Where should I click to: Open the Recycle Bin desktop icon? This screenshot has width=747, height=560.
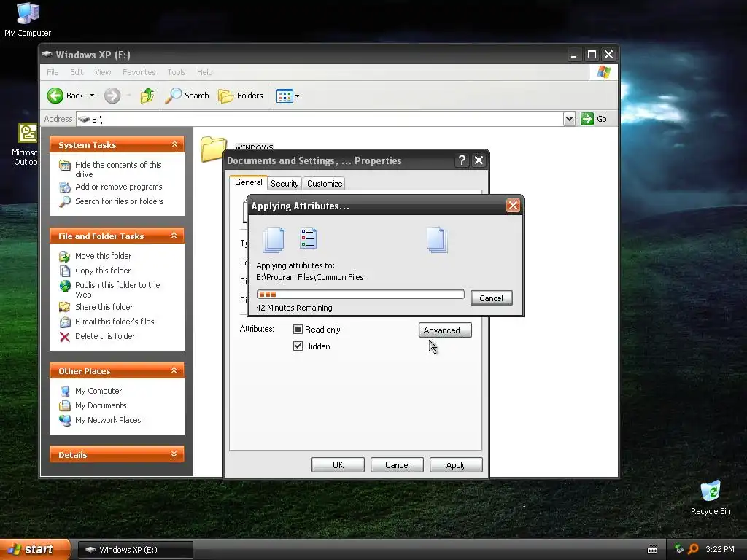[x=711, y=498]
